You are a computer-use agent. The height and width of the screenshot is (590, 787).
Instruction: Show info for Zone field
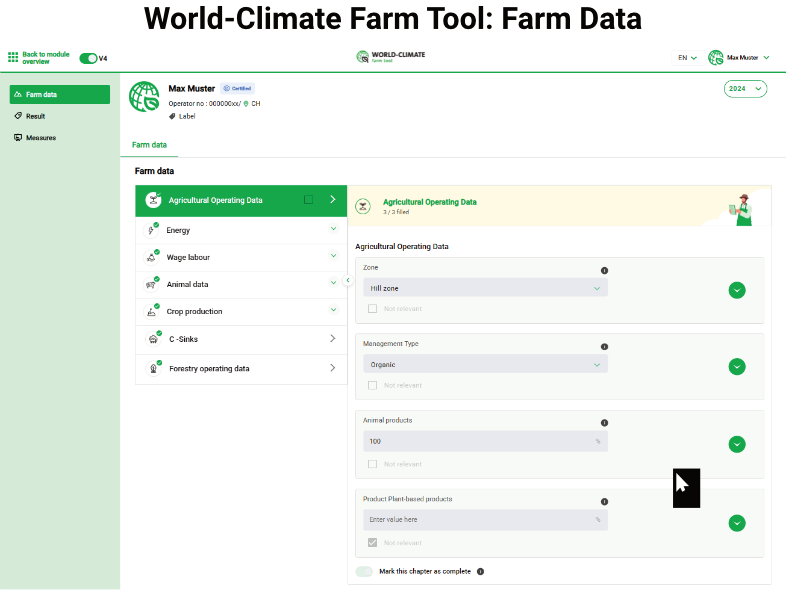604,270
